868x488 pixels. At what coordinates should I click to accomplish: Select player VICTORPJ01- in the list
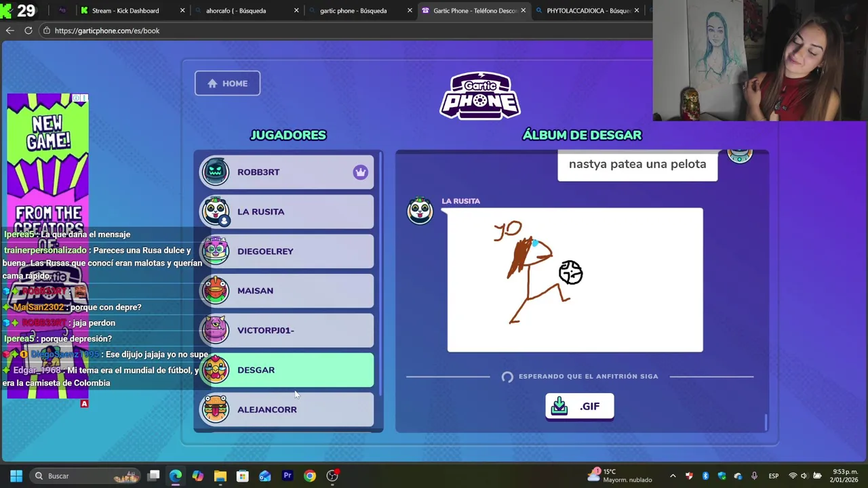(287, 330)
